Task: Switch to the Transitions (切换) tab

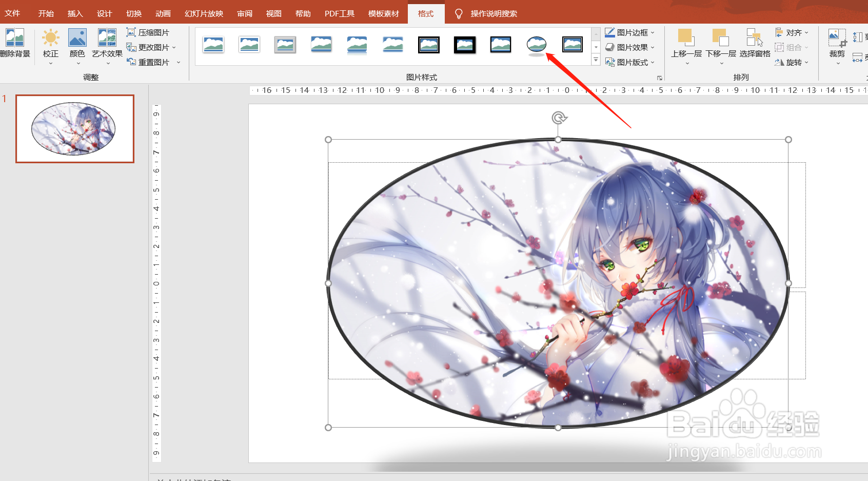Action: click(134, 13)
